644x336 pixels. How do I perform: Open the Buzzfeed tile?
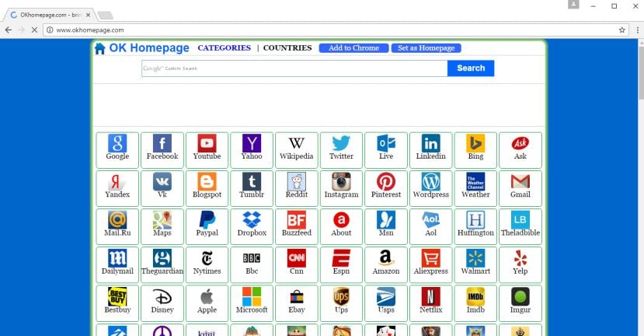pyautogui.click(x=297, y=226)
